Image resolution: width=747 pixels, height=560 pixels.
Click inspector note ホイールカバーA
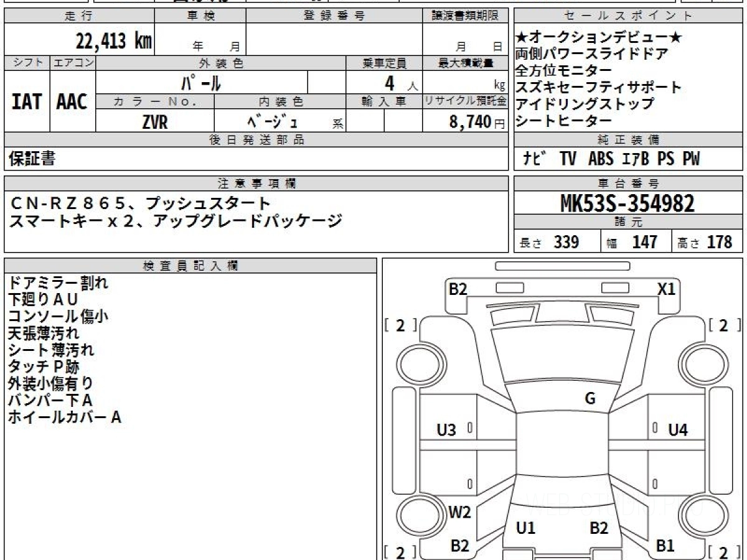coord(64,418)
